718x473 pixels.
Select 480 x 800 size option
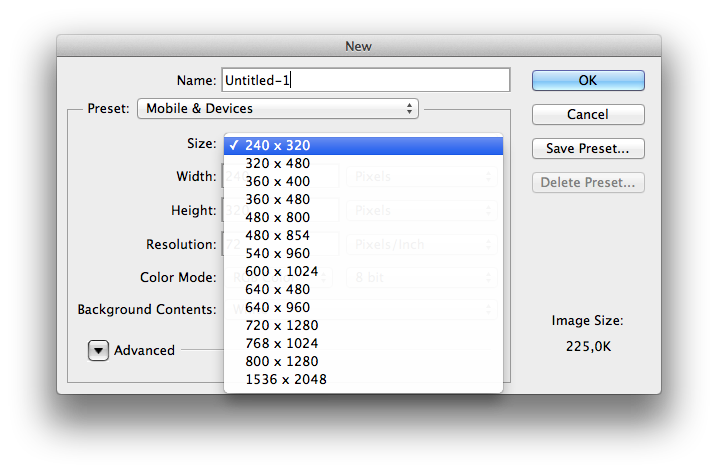pos(364,217)
